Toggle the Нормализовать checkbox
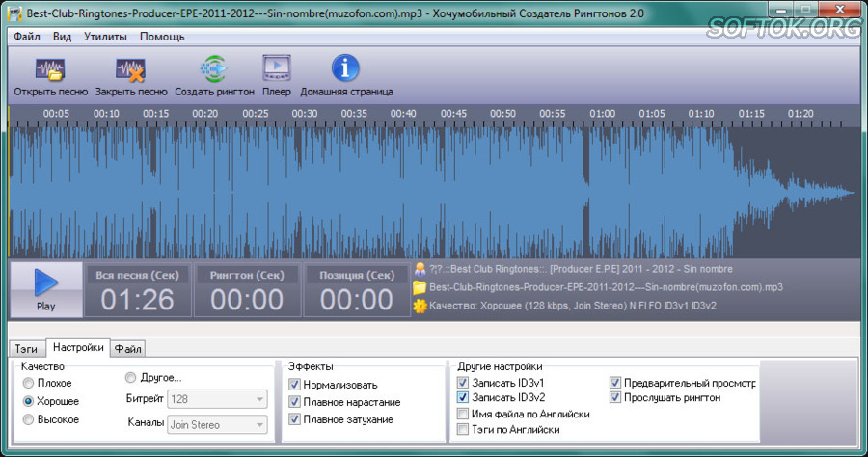 click(294, 385)
